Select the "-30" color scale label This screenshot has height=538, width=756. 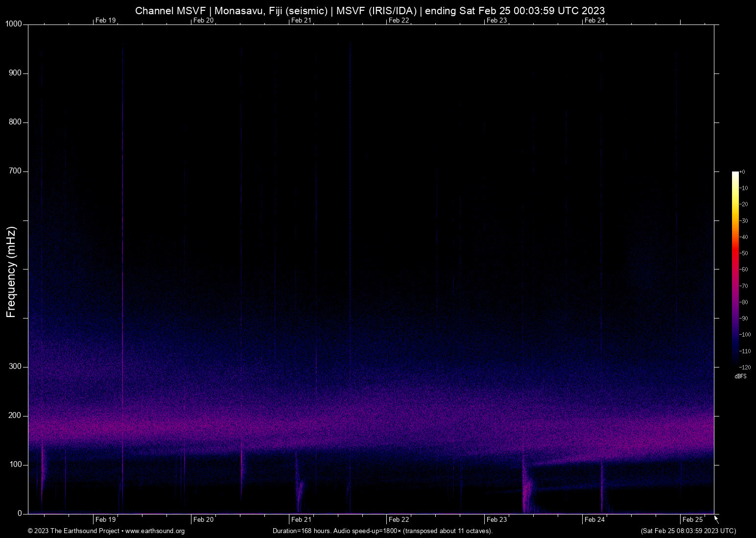tap(744, 221)
